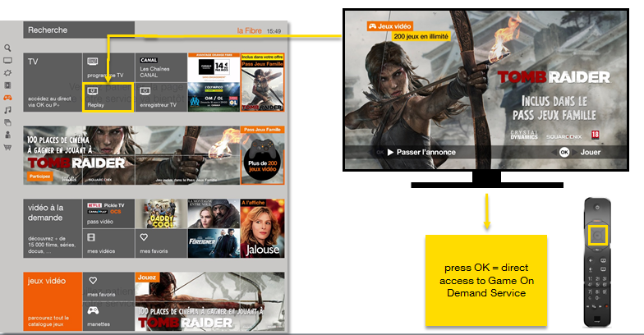Open the account person sidebar icon
This screenshot has height=335, width=644.
pos(7,135)
